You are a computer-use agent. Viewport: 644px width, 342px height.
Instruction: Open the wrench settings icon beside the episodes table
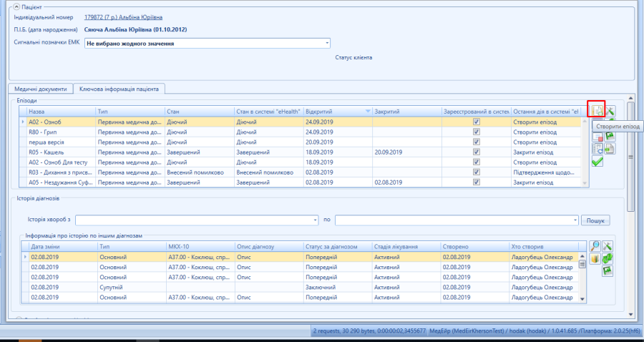pos(610,110)
